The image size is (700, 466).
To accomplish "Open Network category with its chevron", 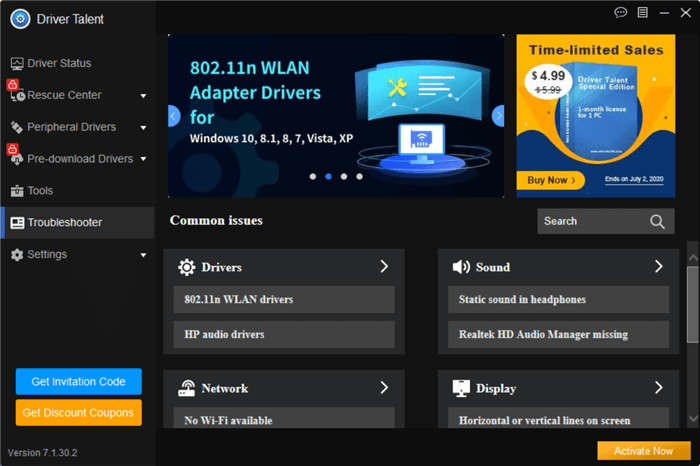I will tap(384, 387).
